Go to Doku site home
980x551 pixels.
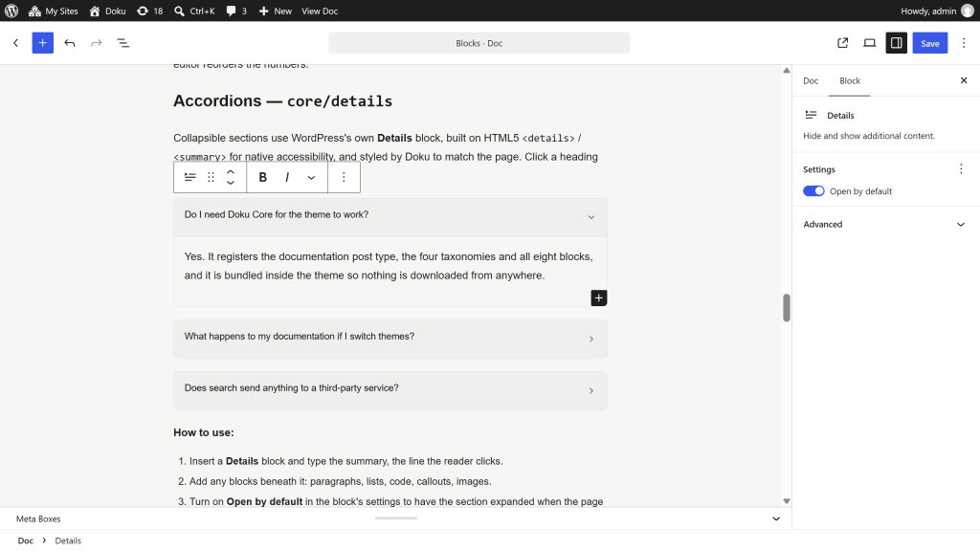(x=107, y=11)
